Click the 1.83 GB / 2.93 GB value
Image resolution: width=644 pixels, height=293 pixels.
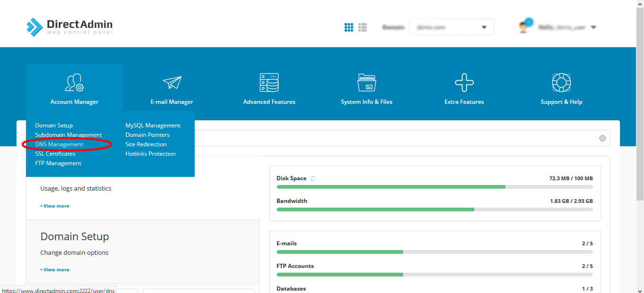[571, 201]
